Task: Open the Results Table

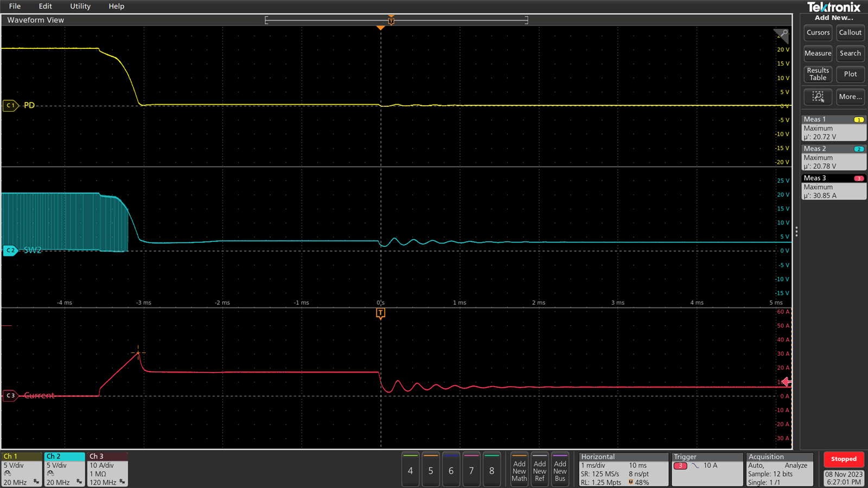Action: 818,74
